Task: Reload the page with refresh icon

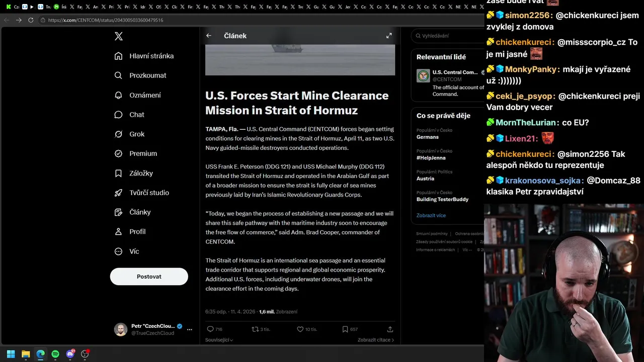Action: [31, 20]
